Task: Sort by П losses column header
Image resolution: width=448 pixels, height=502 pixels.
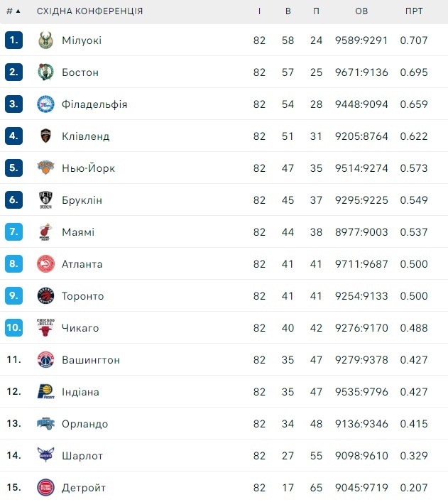Action: click(x=316, y=11)
